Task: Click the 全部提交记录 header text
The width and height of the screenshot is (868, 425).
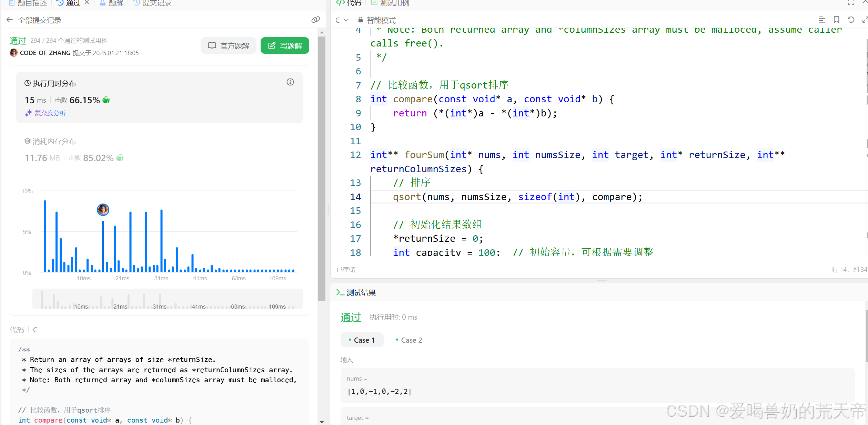Action: [x=40, y=20]
